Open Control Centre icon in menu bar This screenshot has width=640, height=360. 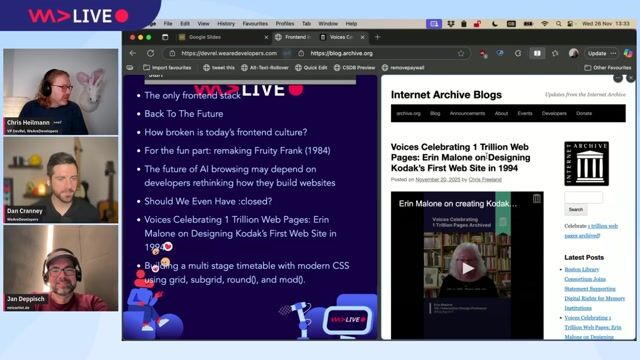click(x=570, y=24)
